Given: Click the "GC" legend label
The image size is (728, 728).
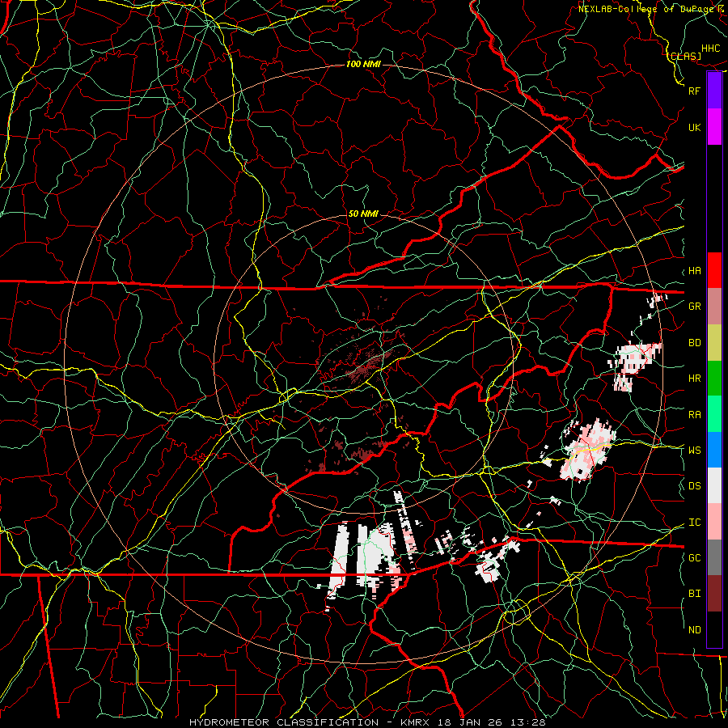Looking at the screenshot, I should [694, 558].
